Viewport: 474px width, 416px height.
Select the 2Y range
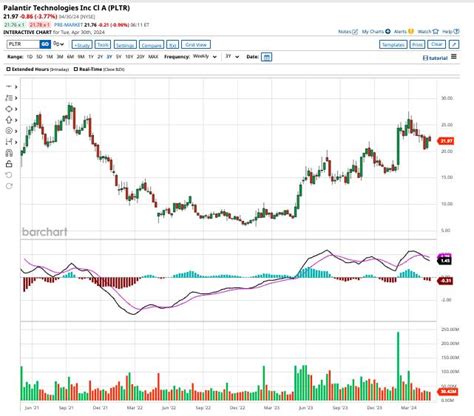pyautogui.click(x=100, y=57)
